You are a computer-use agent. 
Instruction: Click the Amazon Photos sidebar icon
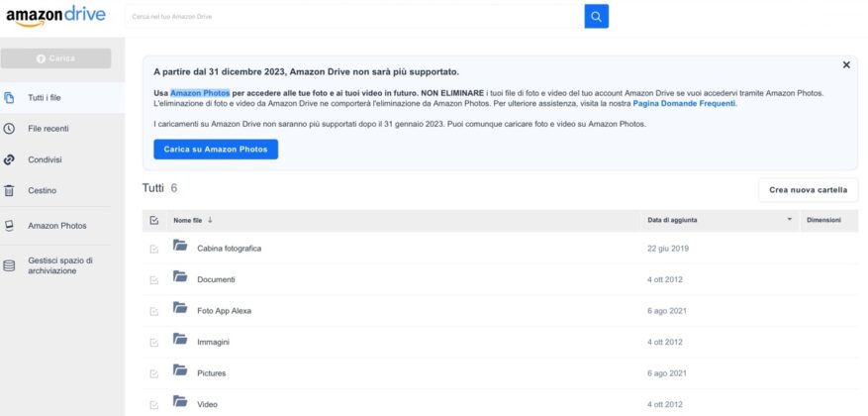[9, 226]
